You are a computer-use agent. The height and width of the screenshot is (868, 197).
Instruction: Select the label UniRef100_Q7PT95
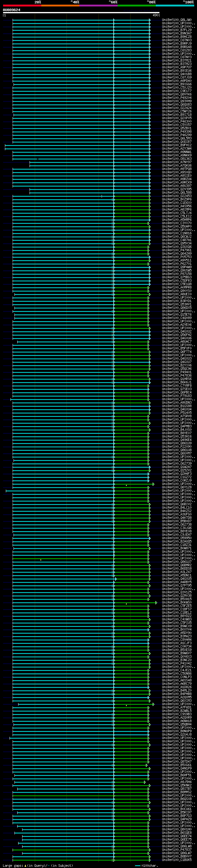point(176,586)
